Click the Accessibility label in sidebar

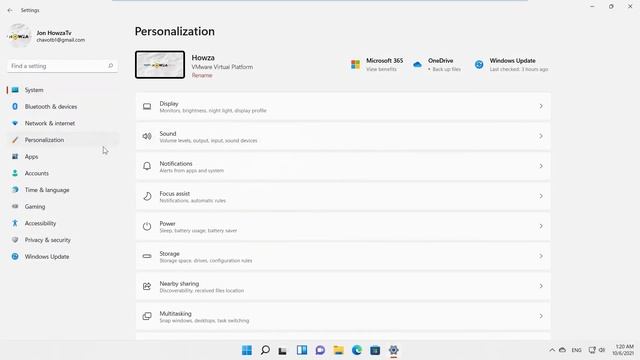pyautogui.click(x=40, y=223)
